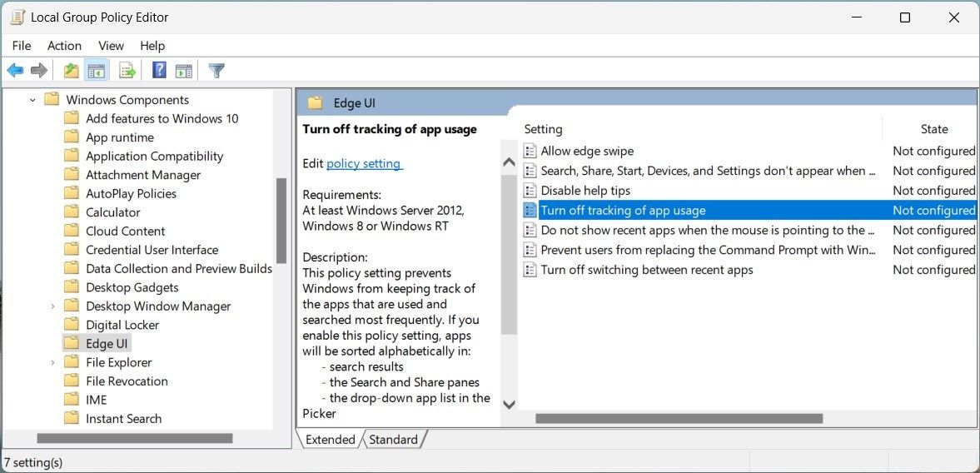Click folder icon next to Instant Search
The width and height of the screenshot is (980, 473).
click(72, 418)
